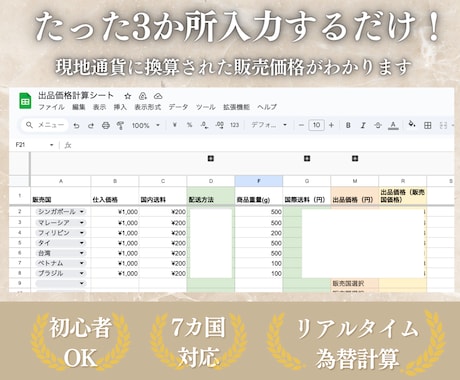Apply yen currency format
This screenshot has height=380, width=460.
coord(175,125)
